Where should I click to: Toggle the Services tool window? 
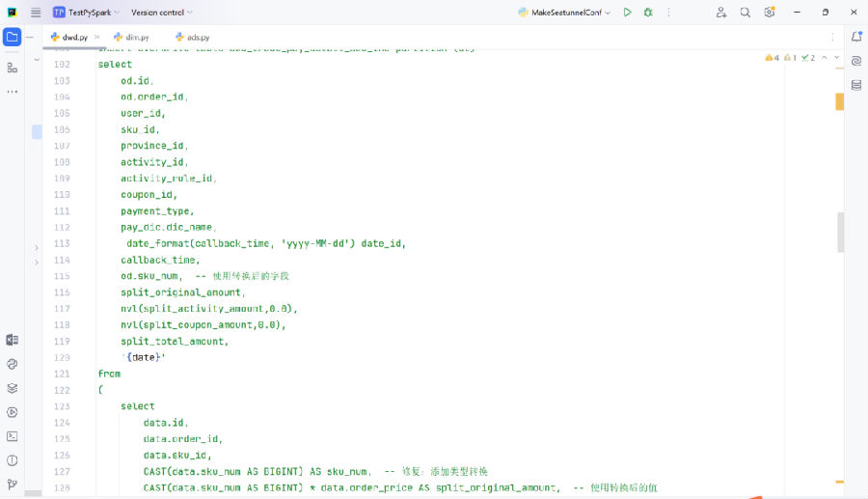click(x=13, y=412)
